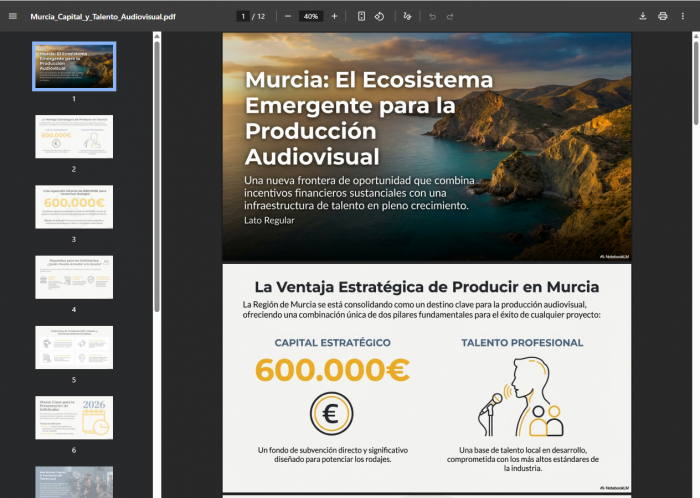Click the undo arrow in toolbar
Screen dimensions: 700x498
[x=432, y=16]
